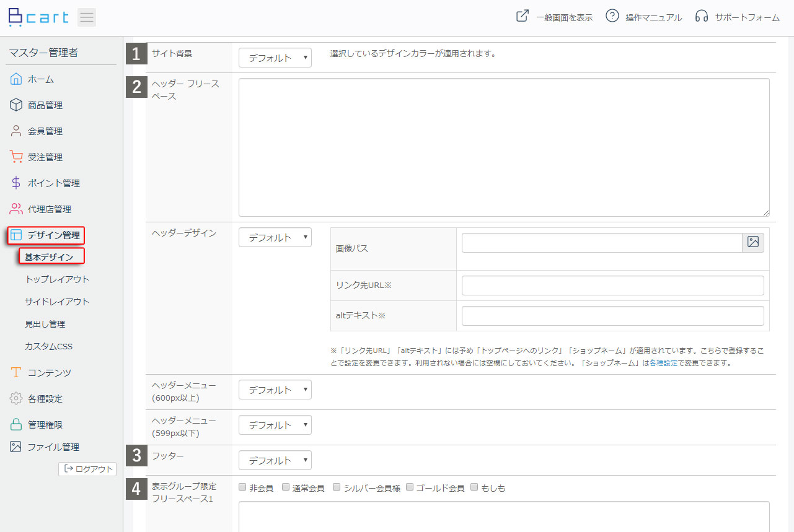Select 基本デザイン submenu item

click(49, 257)
